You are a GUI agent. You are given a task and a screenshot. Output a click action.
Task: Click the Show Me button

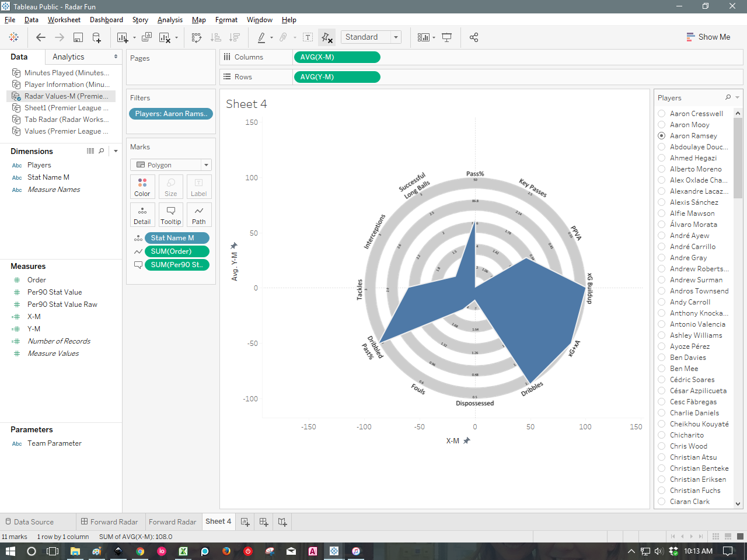708,37
